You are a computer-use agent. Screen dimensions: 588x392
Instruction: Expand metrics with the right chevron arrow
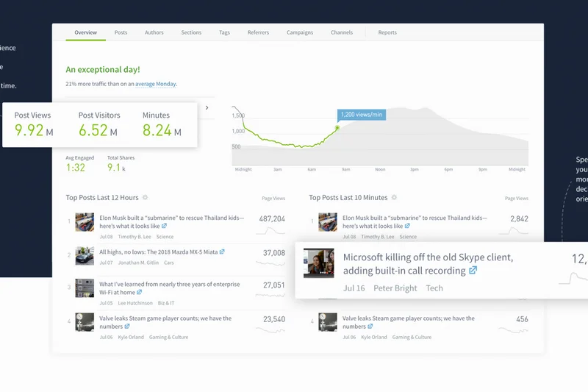(207, 108)
